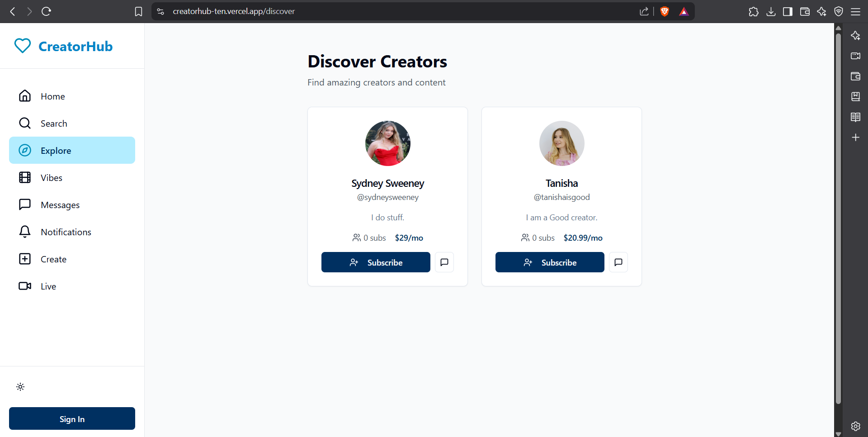
Task: Click the Sign In button
Action: pyautogui.click(x=72, y=418)
